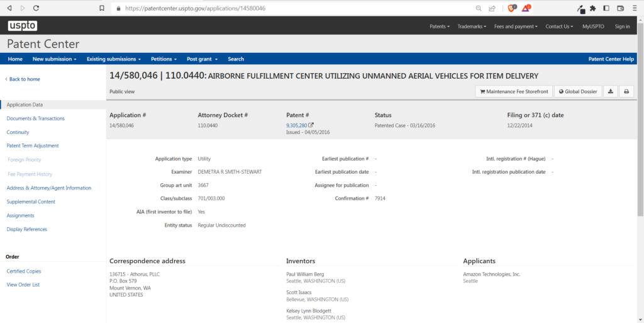Reload the page with the refresh icon

36,8
